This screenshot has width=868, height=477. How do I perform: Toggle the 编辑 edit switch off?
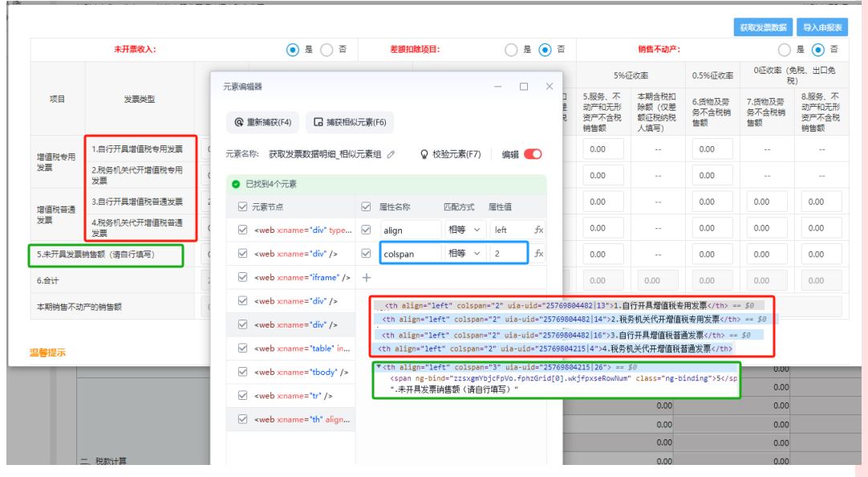(x=533, y=154)
